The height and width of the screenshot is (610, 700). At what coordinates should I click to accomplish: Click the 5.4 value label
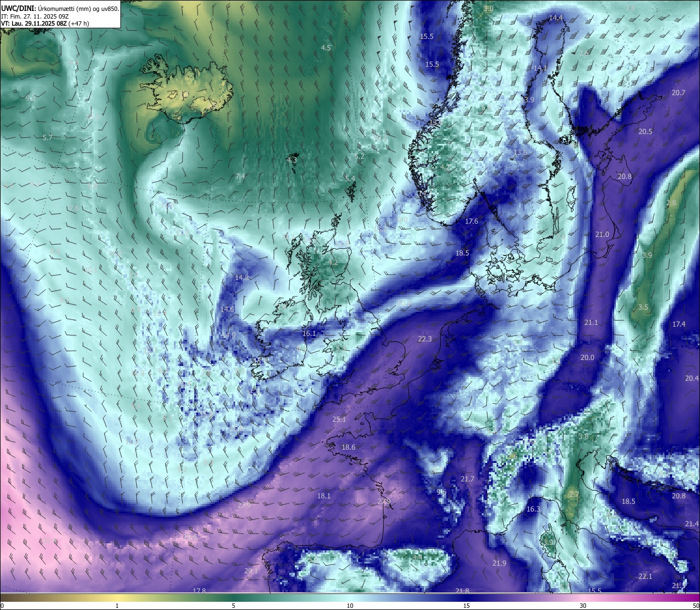pyautogui.click(x=350, y=179)
